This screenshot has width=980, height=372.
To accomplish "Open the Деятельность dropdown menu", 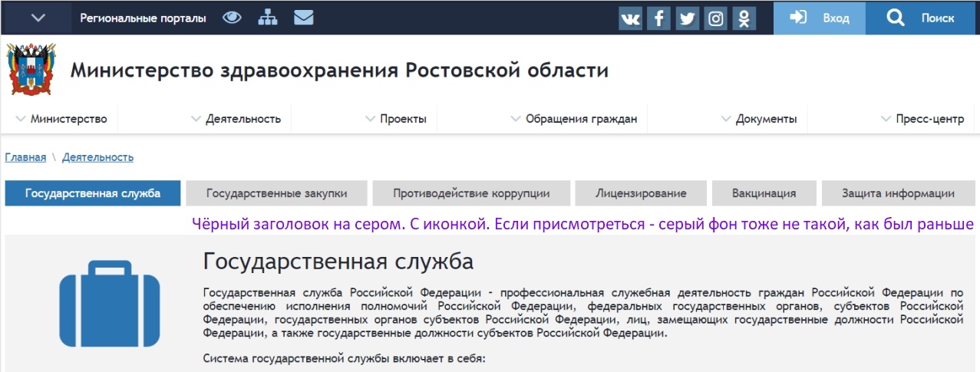I will (x=236, y=119).
